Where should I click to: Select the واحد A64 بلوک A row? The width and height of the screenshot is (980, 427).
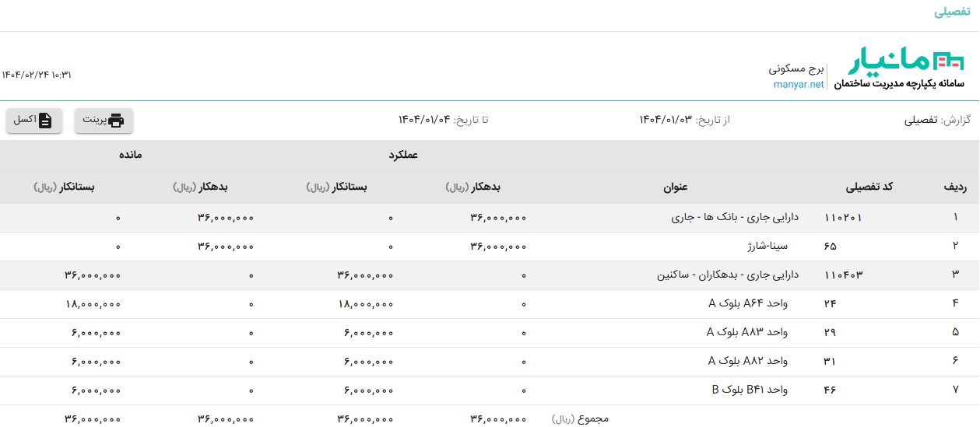490,304
